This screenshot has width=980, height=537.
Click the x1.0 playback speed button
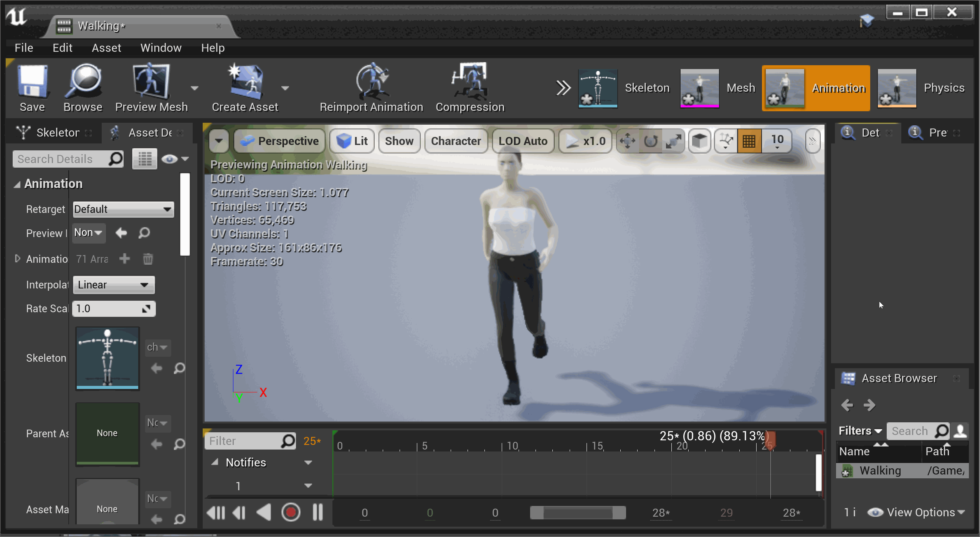point(585,141)
